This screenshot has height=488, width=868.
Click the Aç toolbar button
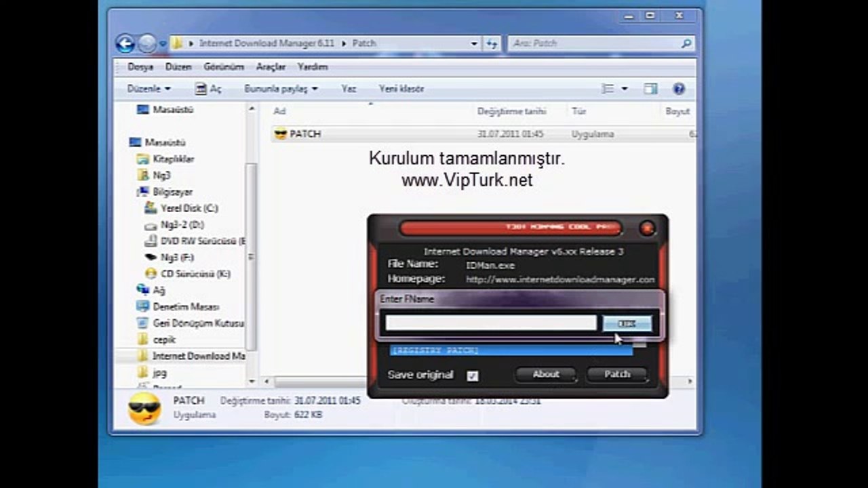pos(208,89)
